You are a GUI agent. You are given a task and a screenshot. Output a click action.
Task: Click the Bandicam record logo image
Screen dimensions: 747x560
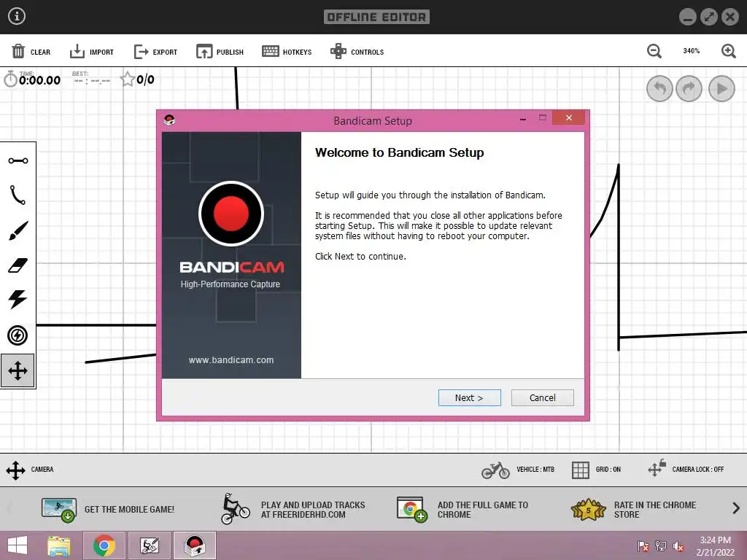click(231, 214)
